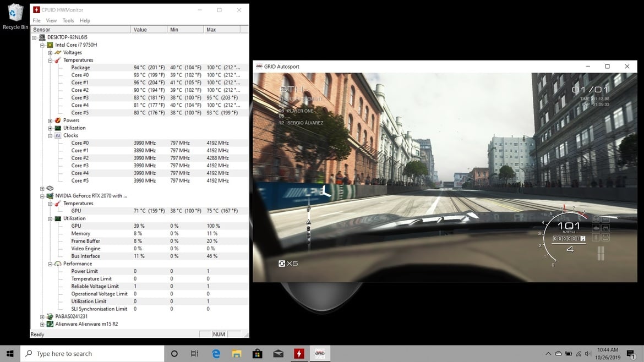Click the Clocks icon in the tree
Image resolution: width=644 pixels, height=362 pixels.
pos(58,135)
